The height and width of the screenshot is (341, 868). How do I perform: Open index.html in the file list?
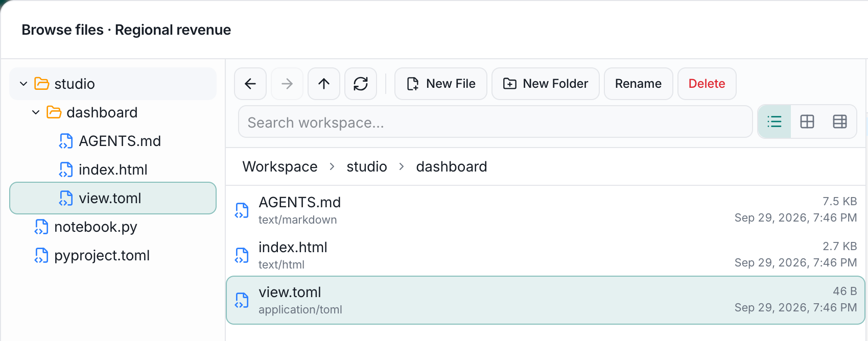click(545, 255)
